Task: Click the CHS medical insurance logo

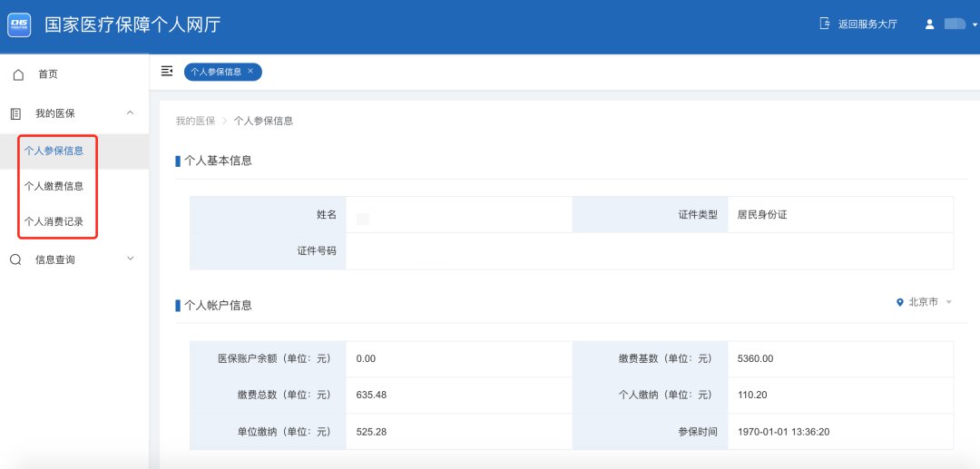Action: coord(20,24)
